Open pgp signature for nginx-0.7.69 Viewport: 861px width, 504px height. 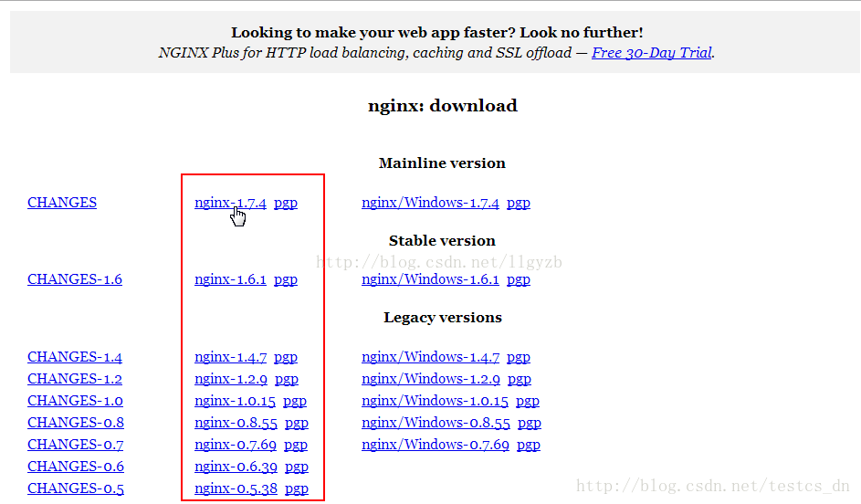point(296,446)
